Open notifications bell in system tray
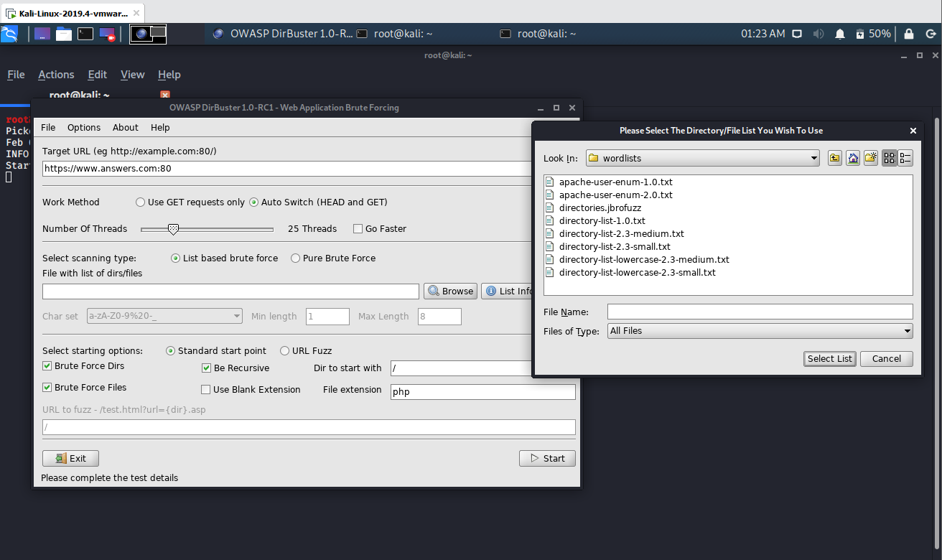The image size is (942, 560). (840, 34)
